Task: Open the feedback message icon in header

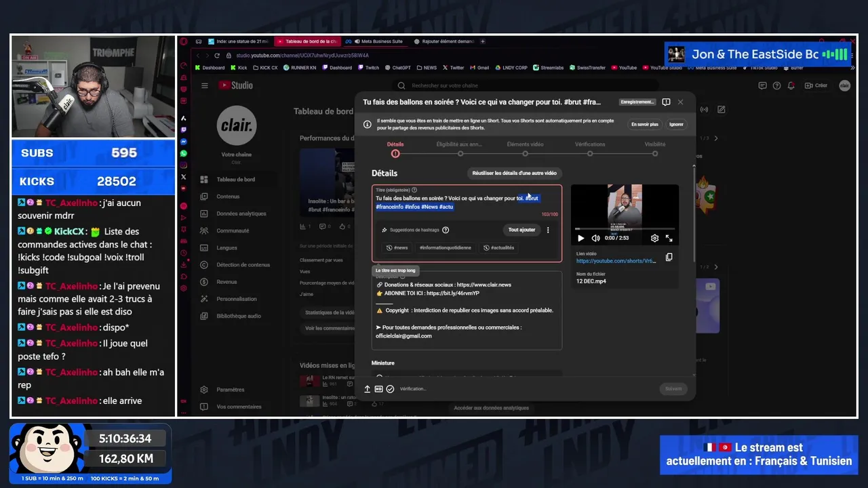Action: (762, 85)
